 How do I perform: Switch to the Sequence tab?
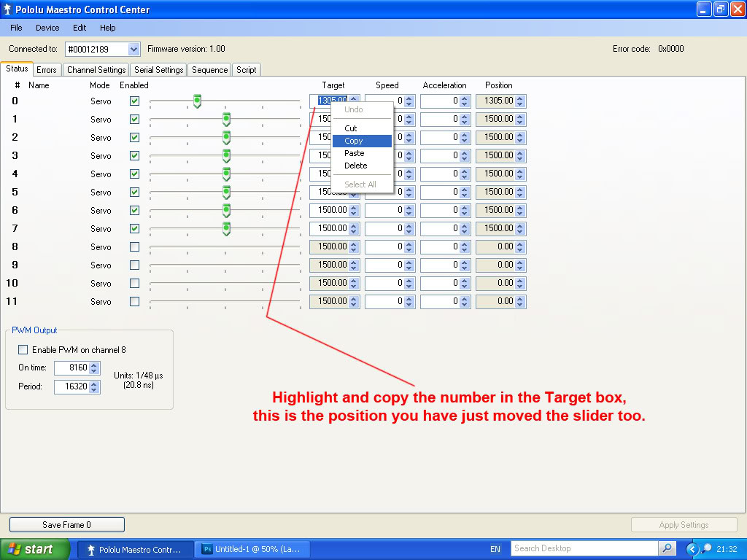[x=209, y=70]
